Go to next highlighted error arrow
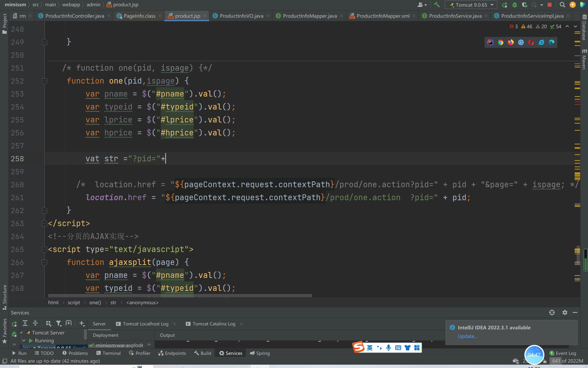 point(575,26)
